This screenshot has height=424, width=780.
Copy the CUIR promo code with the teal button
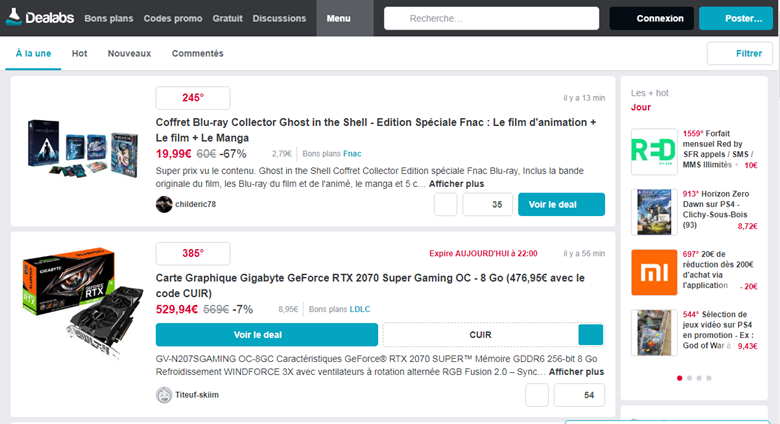[591, 335]
